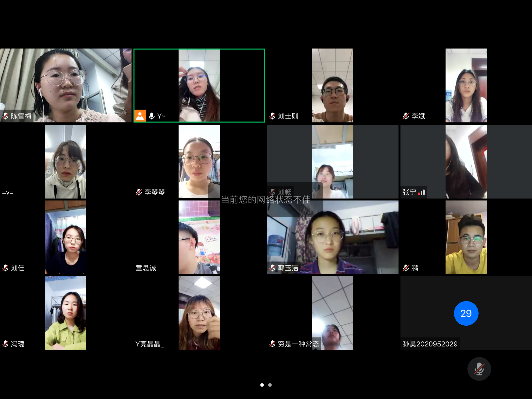Image resolution: width=532 pixels, height=399 pixels.
Task: Click the name label 李琴琴
Action: [x=155, y=192]
